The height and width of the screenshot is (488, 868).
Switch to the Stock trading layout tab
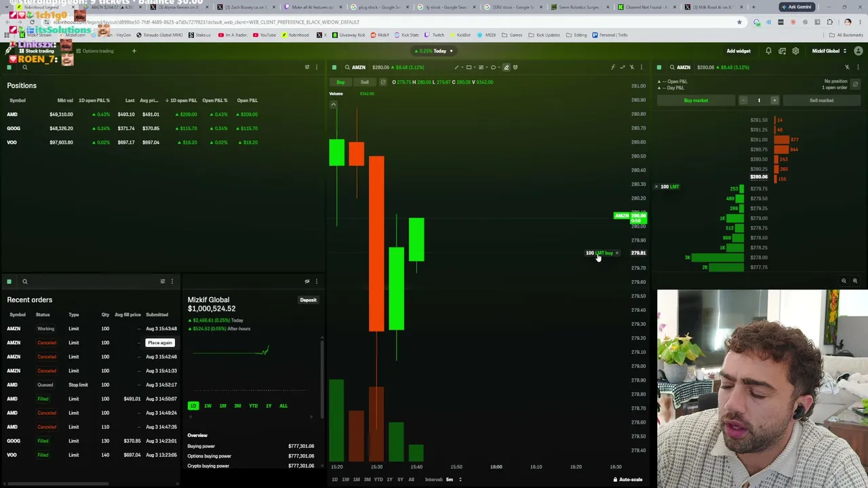(x=35, y=51)
